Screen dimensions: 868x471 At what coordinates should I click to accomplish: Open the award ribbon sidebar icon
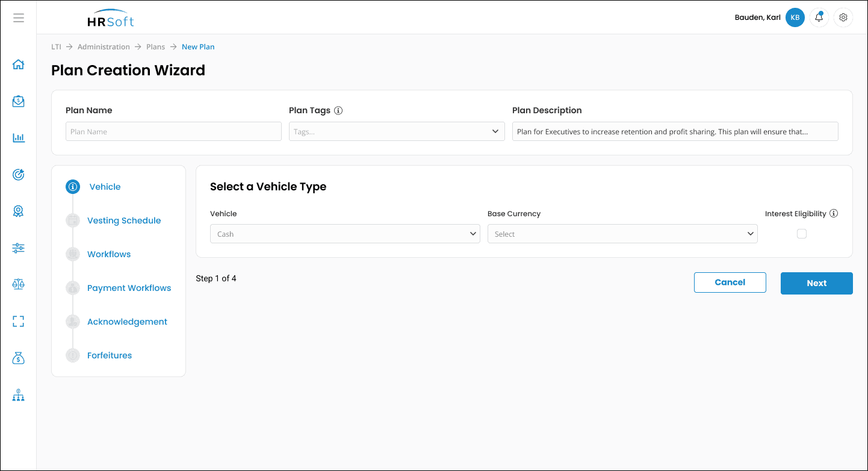(19, 211)
